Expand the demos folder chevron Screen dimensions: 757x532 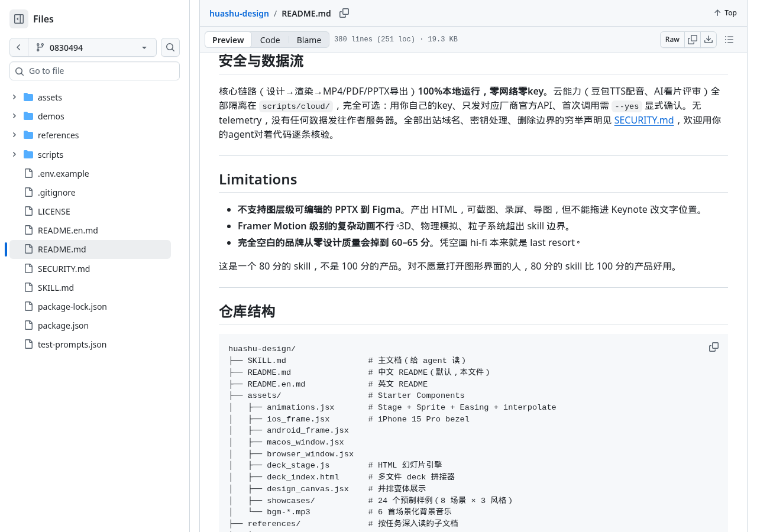[x=14, y=116]
